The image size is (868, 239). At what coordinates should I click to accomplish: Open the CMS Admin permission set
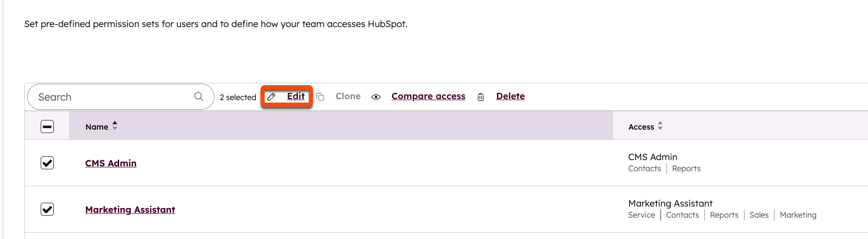click(x=110, y=163)
